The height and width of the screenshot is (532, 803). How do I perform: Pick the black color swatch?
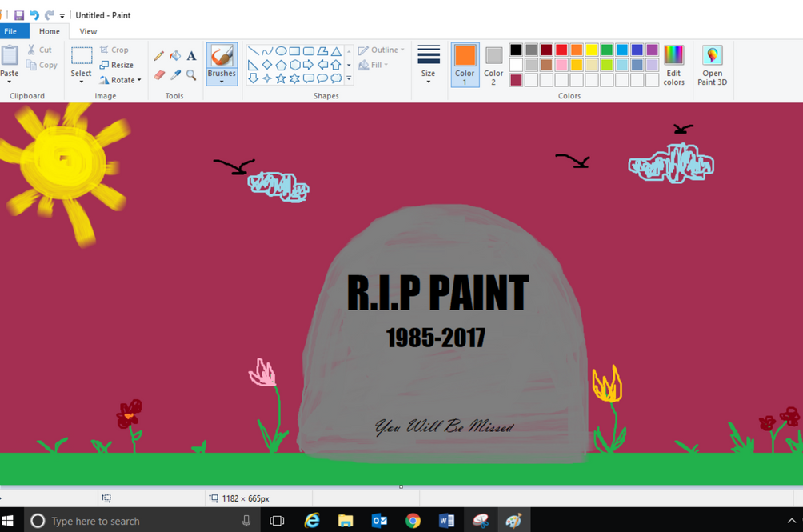click(x=516, y=50)
